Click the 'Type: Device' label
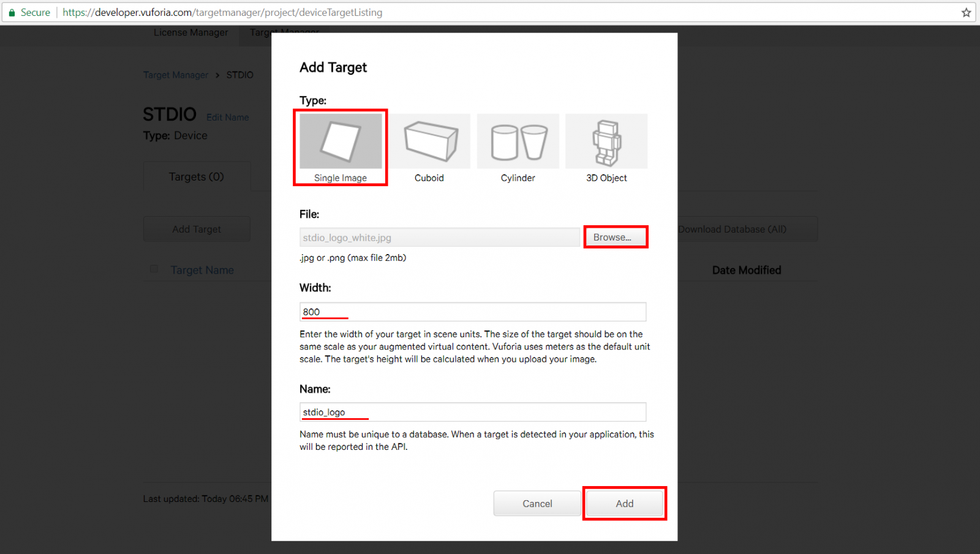Viewport: 980px width, 554px height. point(175,135)
